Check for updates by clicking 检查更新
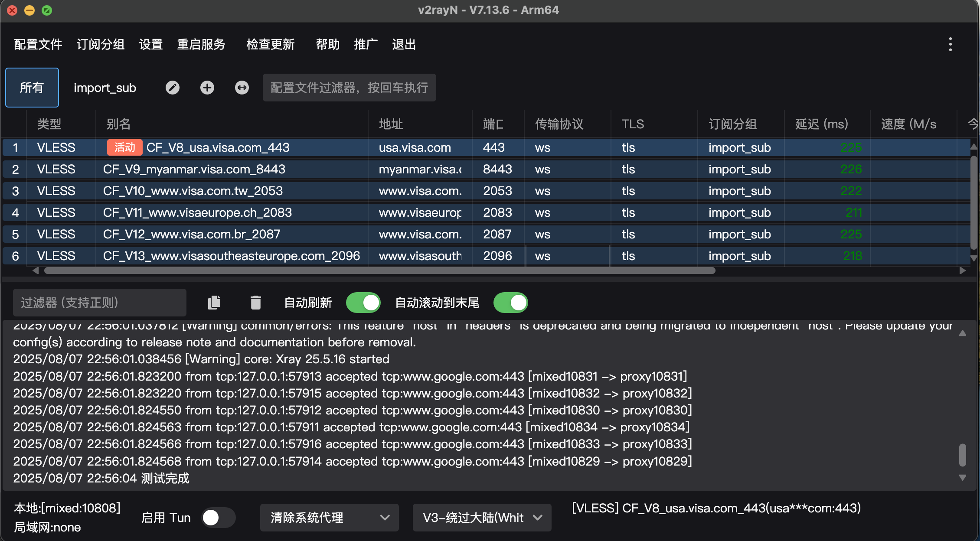Image resolution: width=980 pixels, height=541 pixels. tap(271, 44)
